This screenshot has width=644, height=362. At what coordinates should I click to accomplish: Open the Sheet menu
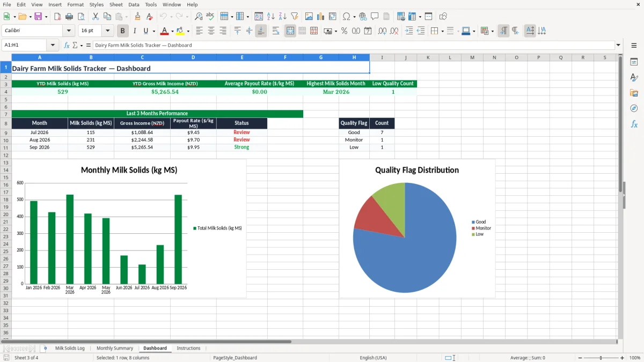point(116,4)
